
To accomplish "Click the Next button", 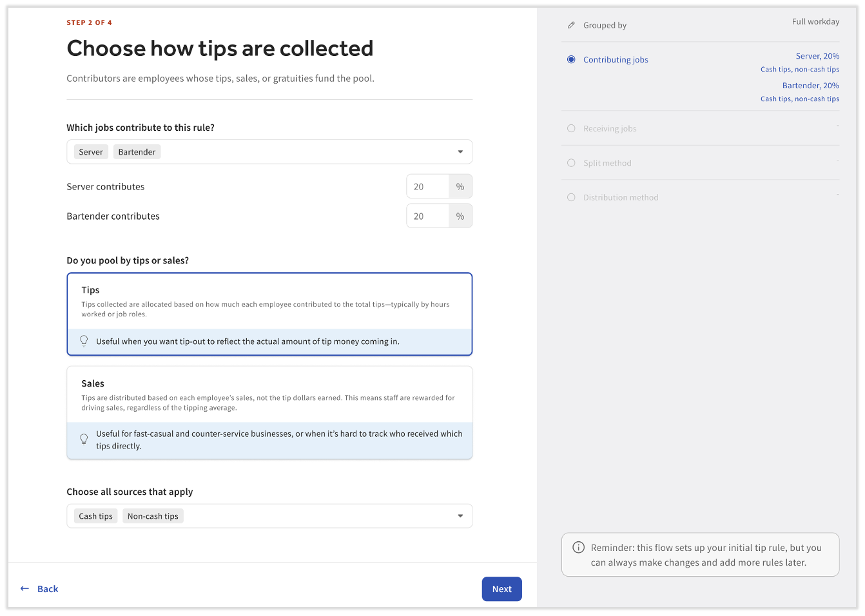I will pos(501,589).
